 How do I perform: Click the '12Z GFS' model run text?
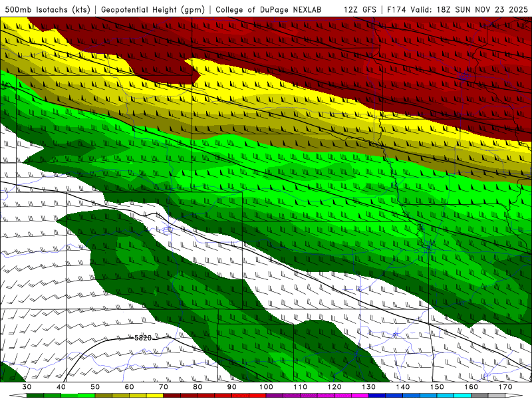click(x=360, y=10)
